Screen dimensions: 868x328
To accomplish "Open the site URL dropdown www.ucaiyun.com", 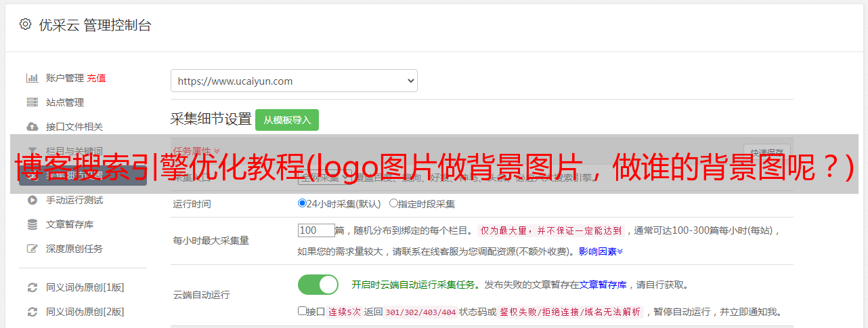I will (x=294, y=81).
